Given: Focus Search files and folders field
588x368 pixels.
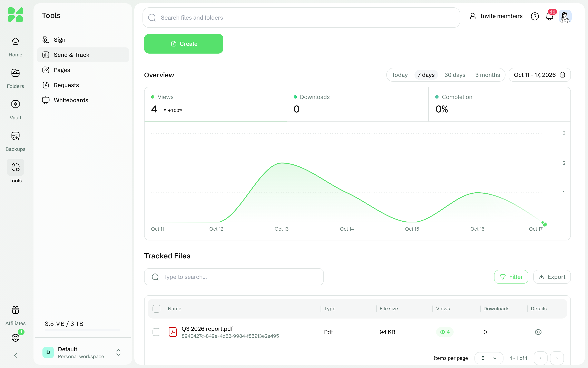Looking at the screenshot, I should point(301,18).
